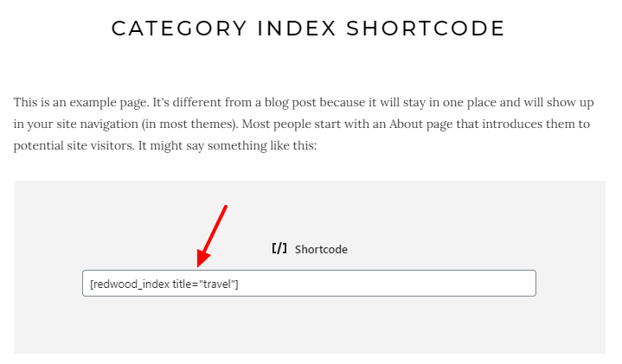Click the red arrow annotation

pyautogui.click(x=212, y=236)
